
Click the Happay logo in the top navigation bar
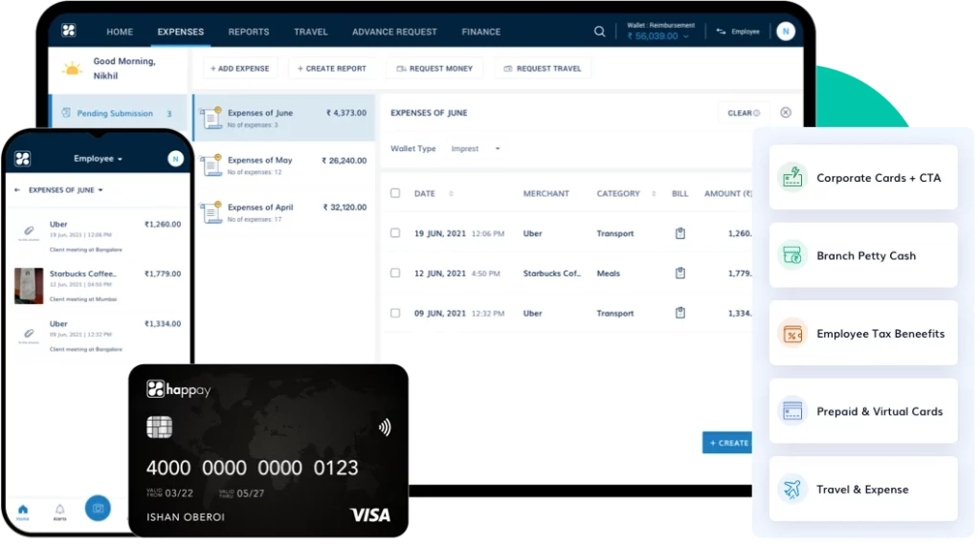[x=69, y=30]
